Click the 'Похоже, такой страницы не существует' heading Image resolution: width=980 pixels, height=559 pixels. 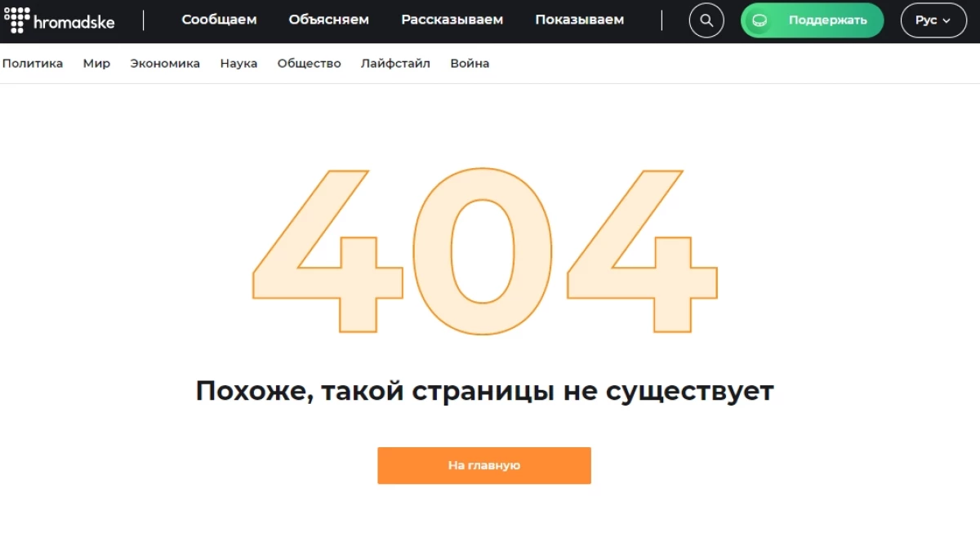tap(484, 392)
